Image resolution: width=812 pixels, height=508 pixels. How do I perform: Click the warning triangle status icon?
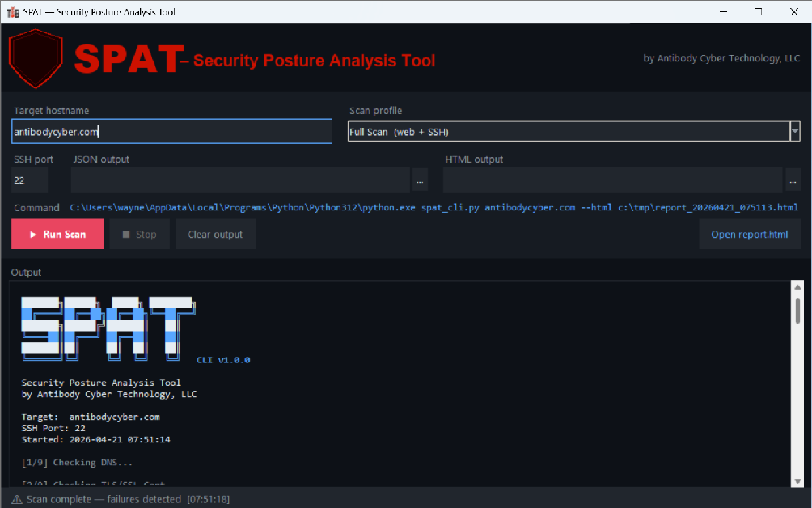pyautogui.click(x=17, y=499)
